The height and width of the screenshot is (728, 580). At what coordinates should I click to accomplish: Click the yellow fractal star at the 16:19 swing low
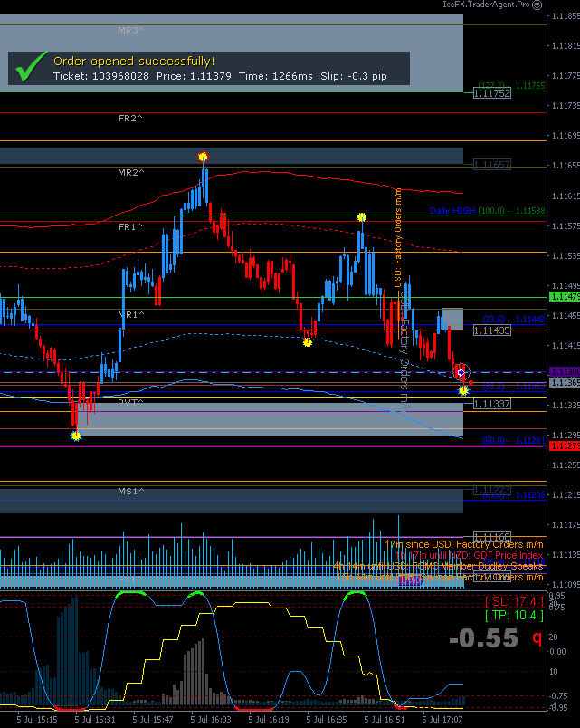[307, 342]
